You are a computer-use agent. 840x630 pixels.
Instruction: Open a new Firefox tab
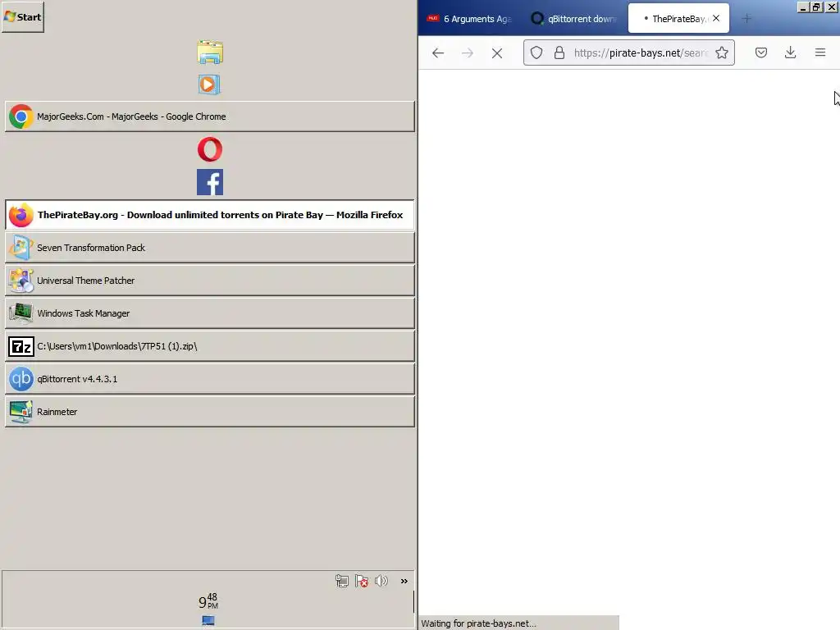(x=746, y=19)
